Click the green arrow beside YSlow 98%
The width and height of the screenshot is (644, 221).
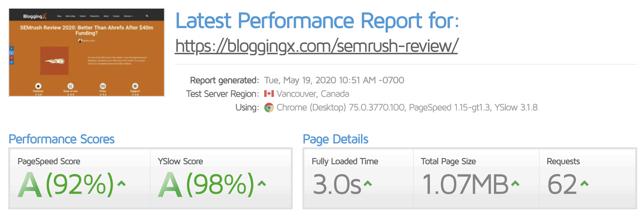click(x=262, y=184)
